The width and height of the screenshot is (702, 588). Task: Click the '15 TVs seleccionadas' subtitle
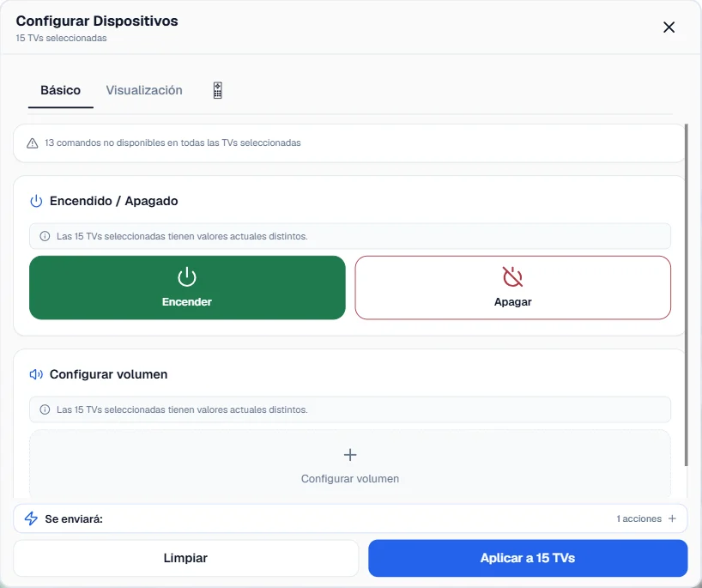[61, 38]
